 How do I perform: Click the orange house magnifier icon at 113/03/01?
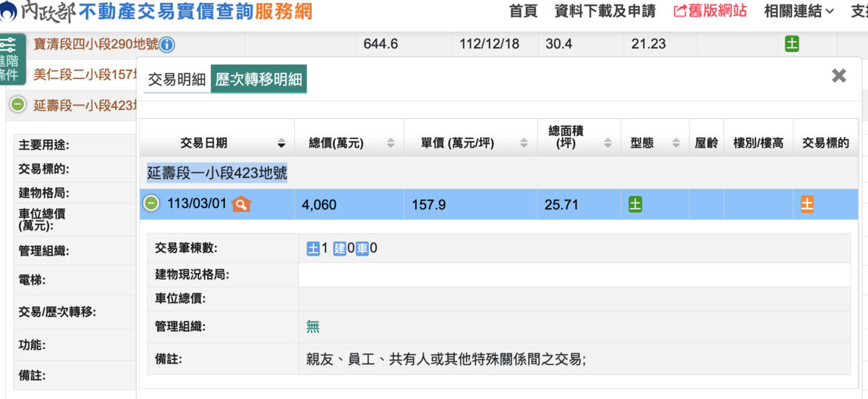click(x=242, y=204)
